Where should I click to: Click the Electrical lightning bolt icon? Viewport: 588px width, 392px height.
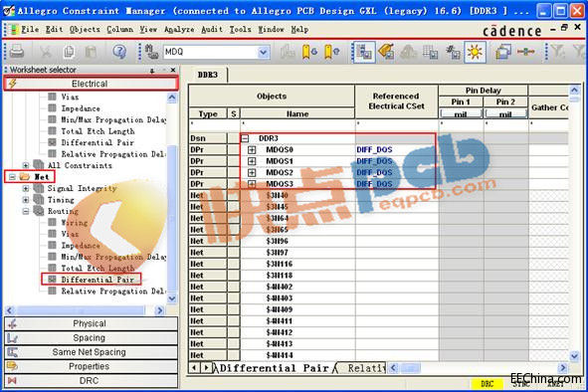pyautogui.click(x=13, y=84)
